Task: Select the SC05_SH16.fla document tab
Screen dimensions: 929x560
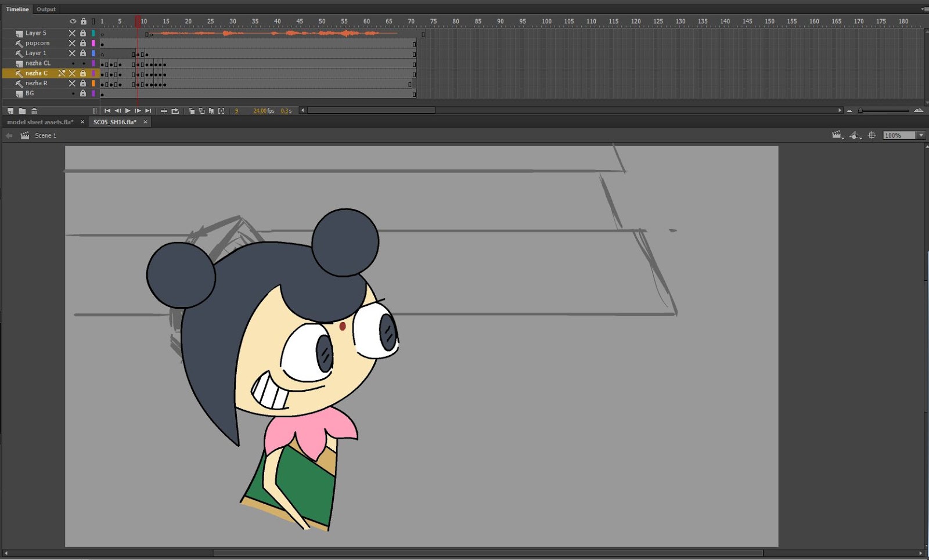Action: tap(115, 122)
